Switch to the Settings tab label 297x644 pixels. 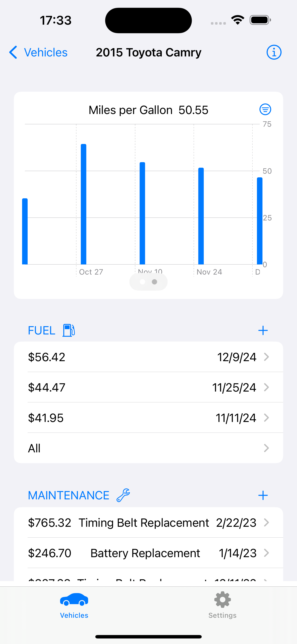click(x=222, y=615)
